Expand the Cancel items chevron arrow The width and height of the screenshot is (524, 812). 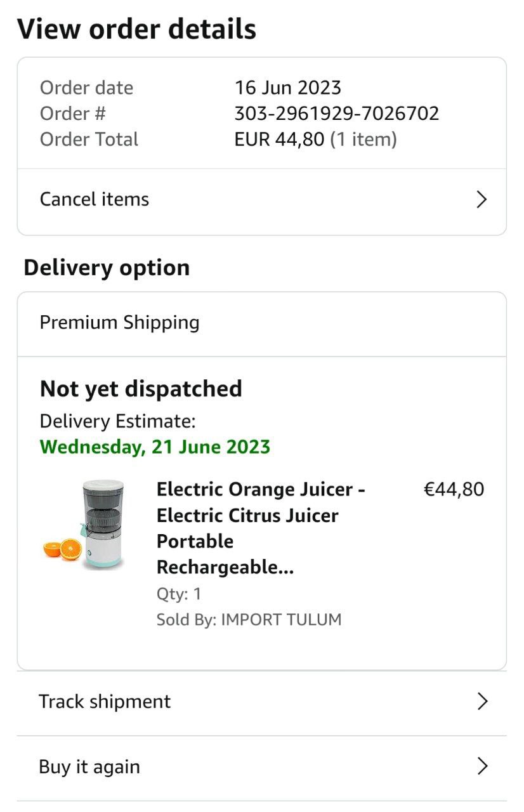pyautogui.click(x=481, y=200)
